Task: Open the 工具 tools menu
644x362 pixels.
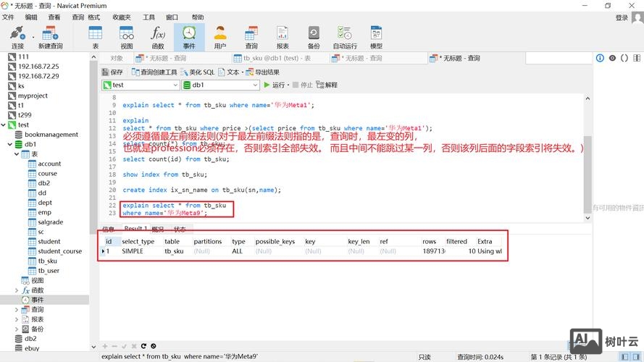Action: (x=149, y=17)
